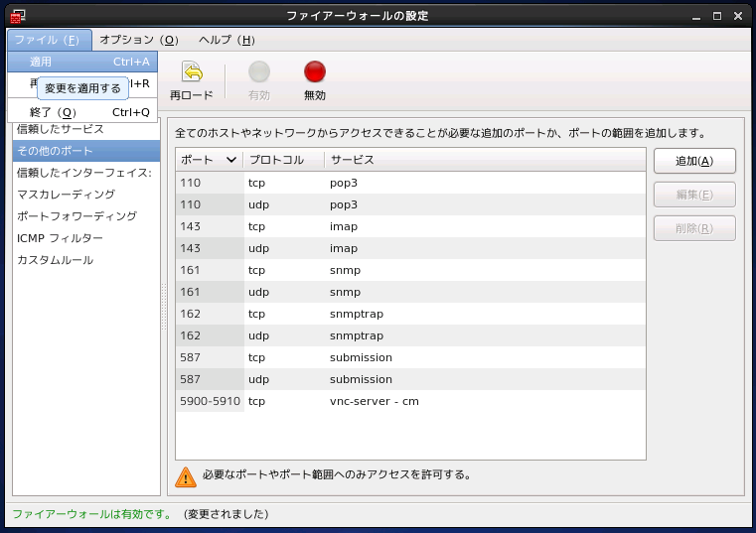Select the 110 udp pop3 row
Screen dimensions: 756x533
(x=411, y=204)
